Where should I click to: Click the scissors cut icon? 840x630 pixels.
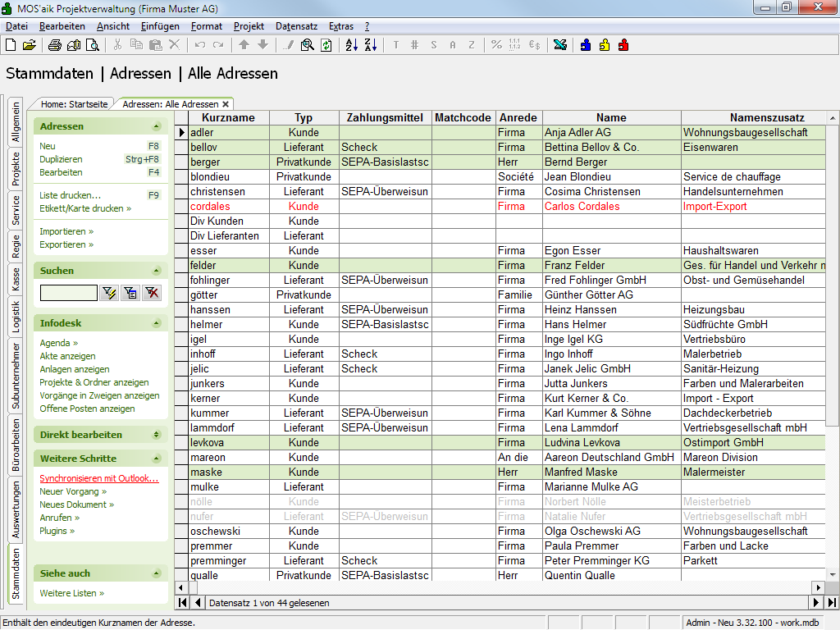(x=118, y=46)
